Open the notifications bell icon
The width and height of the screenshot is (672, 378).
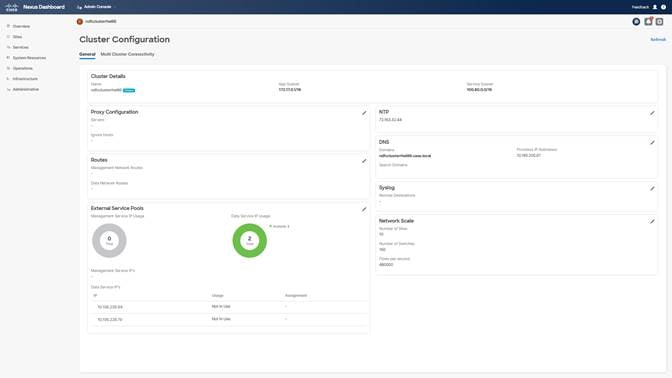pos(648,21)
